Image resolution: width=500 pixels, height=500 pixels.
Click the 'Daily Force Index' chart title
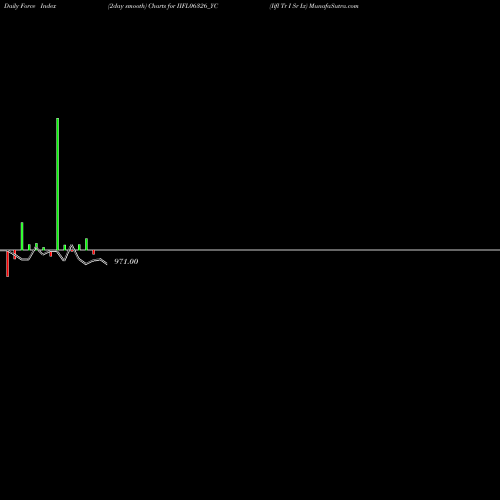pos(30,6)
